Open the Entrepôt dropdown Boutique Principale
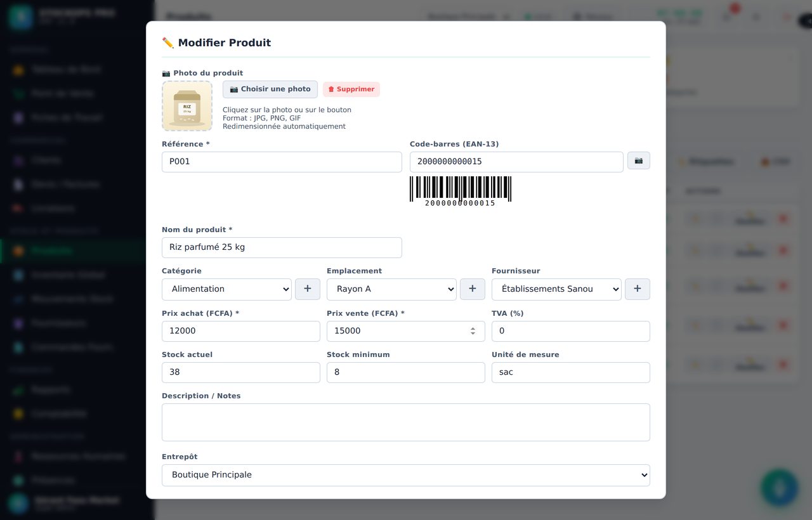The width and height of the screenshot is (812, 520). point(406,475)
